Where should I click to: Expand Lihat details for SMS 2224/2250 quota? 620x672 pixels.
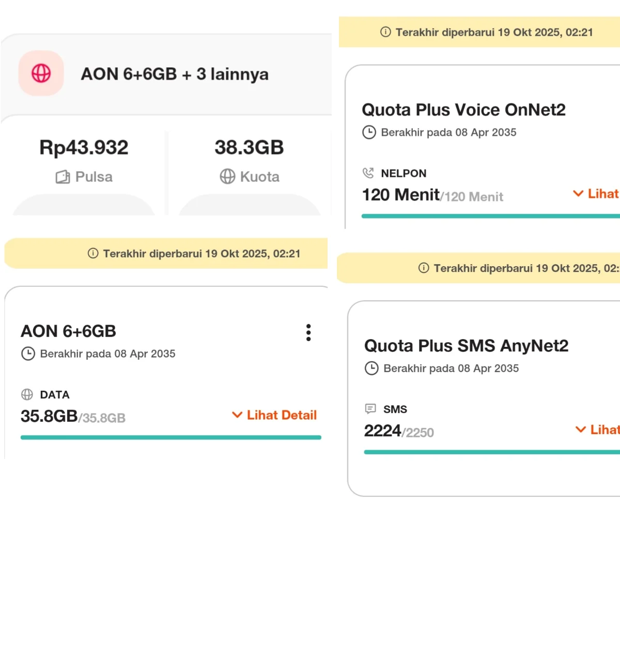click(x=598, y=430)
